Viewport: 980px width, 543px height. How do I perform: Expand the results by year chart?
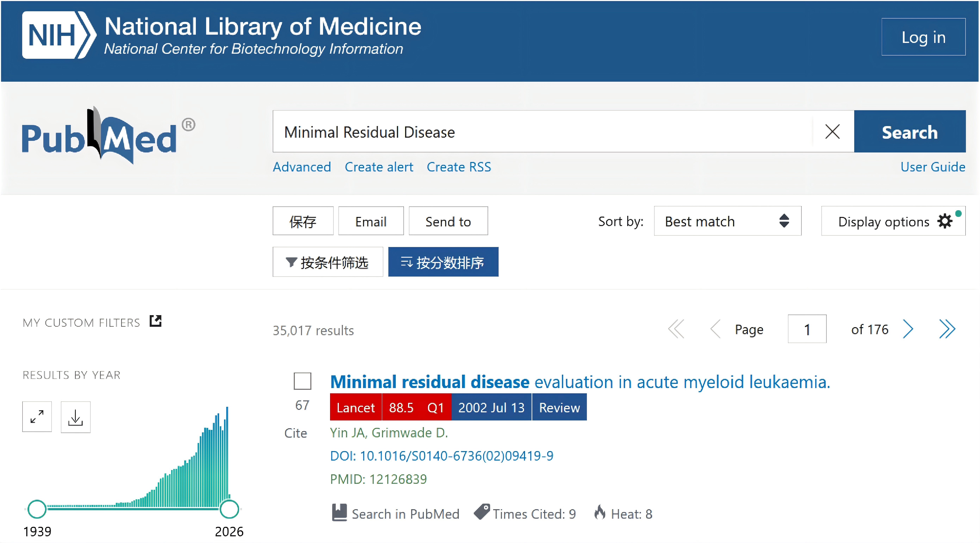click(x=37, y=417)
